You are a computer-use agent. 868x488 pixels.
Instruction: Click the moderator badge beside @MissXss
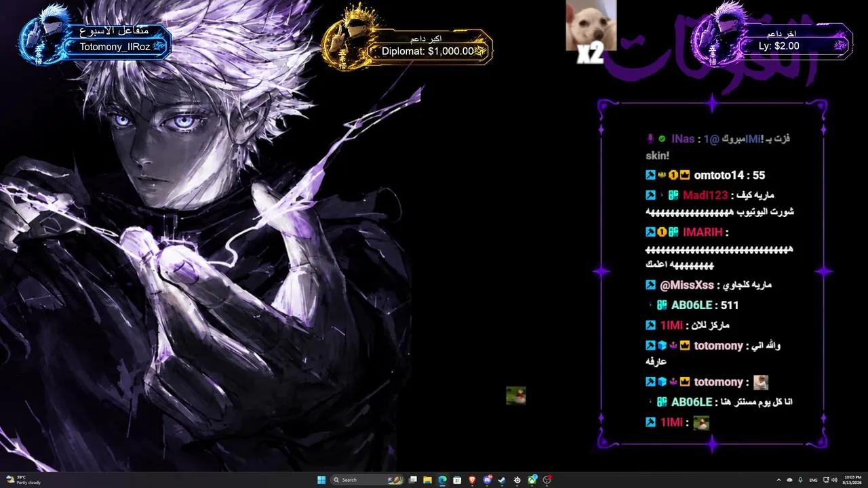[x=650, y=285]
